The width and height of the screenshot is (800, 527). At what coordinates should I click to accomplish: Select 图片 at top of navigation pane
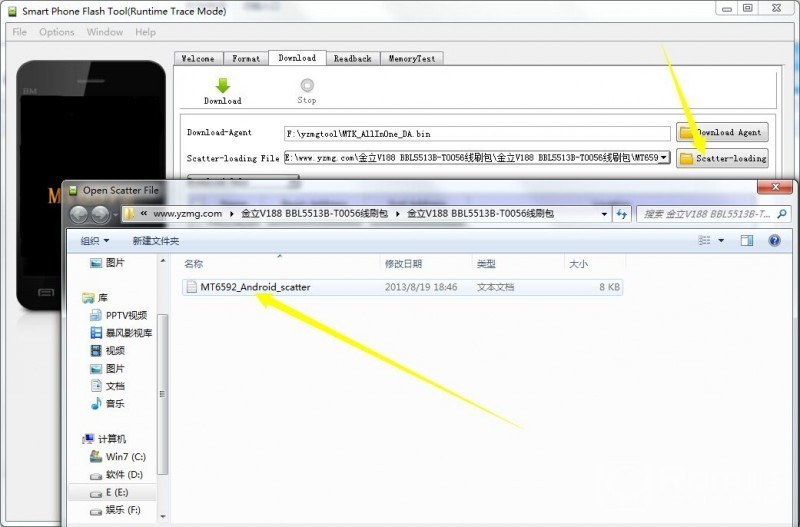tap(107, 263)
